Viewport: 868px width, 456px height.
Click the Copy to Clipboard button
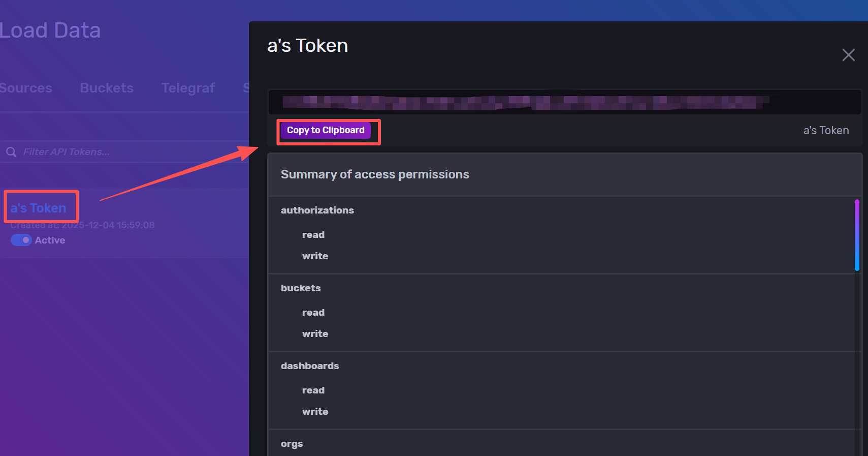pos(326,130)
